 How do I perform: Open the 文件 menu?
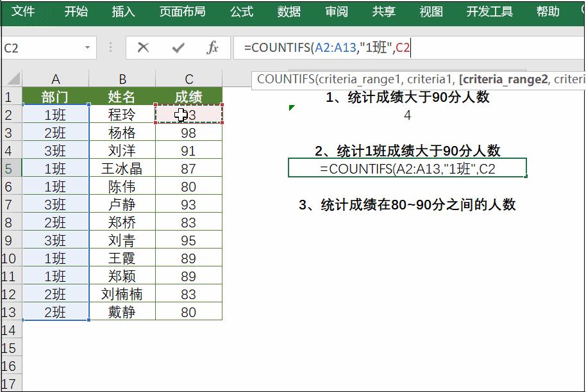coord(26,11)
